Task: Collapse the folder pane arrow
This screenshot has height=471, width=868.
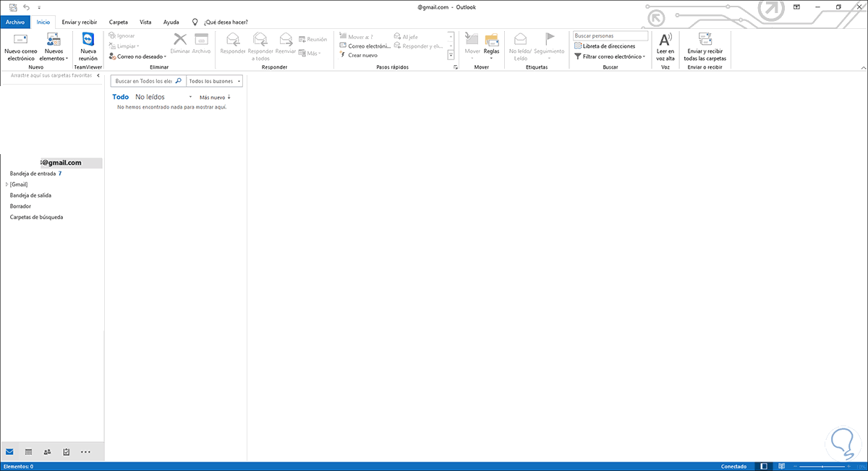Action: coord(100,75)
